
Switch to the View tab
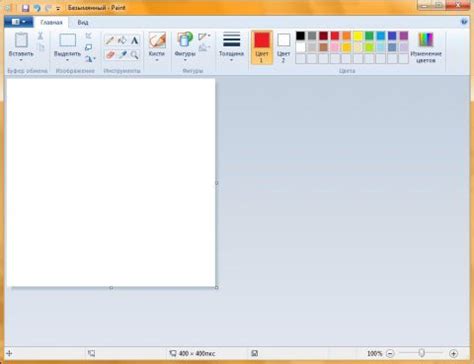point(83,22)
